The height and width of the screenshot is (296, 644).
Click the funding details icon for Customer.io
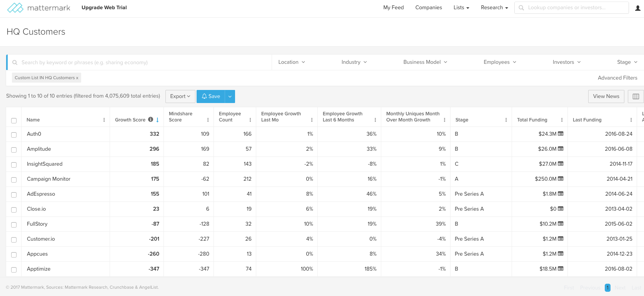(561, 239)
